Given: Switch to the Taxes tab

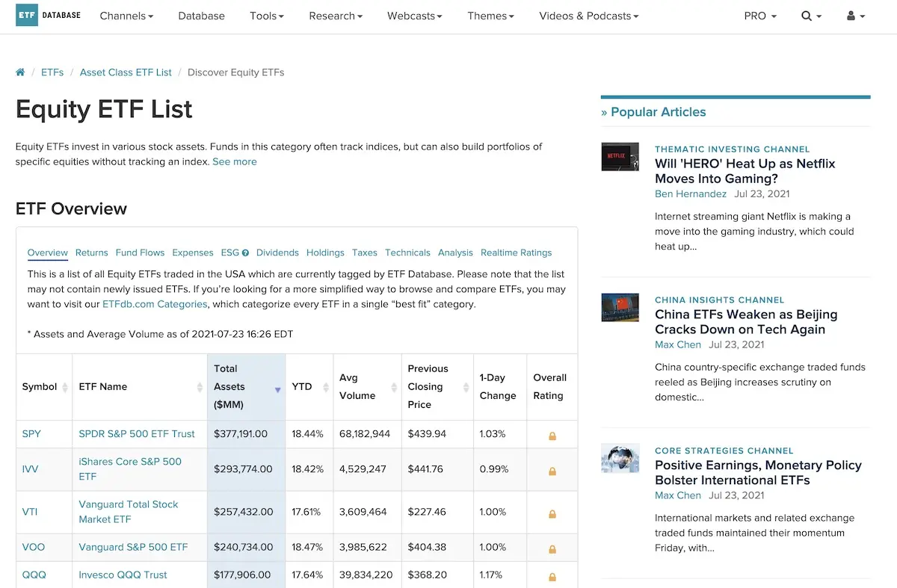Looking at the screenshot, I should coord(365,253).
